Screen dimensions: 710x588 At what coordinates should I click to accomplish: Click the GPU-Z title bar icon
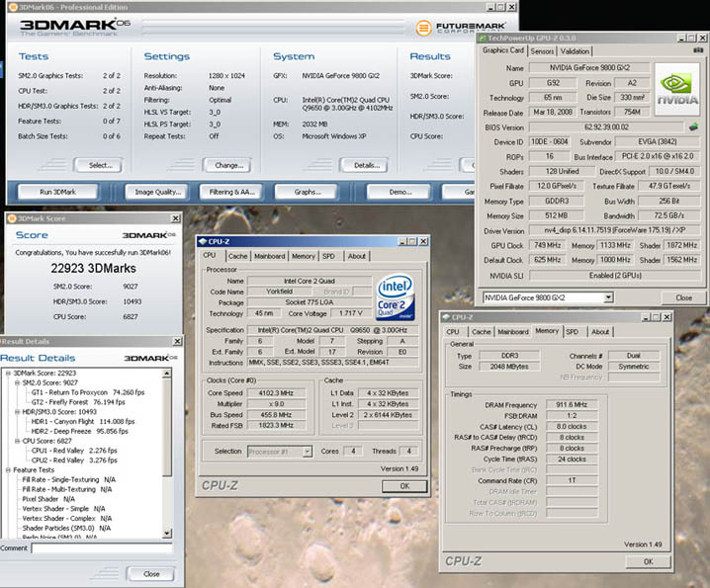(x=483, y=38)
